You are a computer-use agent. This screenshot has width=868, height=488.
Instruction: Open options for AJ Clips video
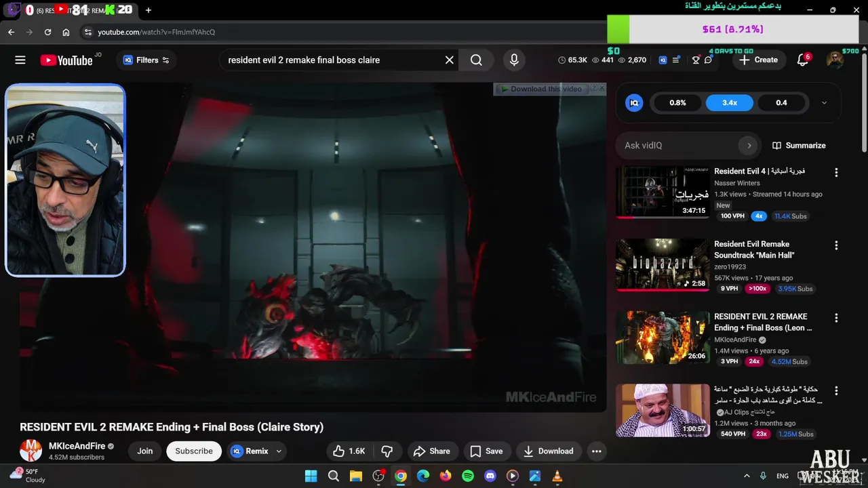click(x=836, y=391)
